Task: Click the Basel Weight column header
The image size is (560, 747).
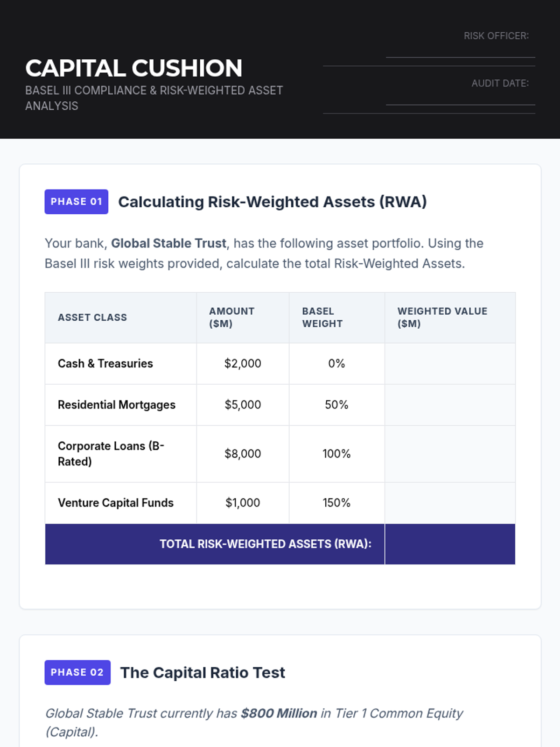Action: 322,317
